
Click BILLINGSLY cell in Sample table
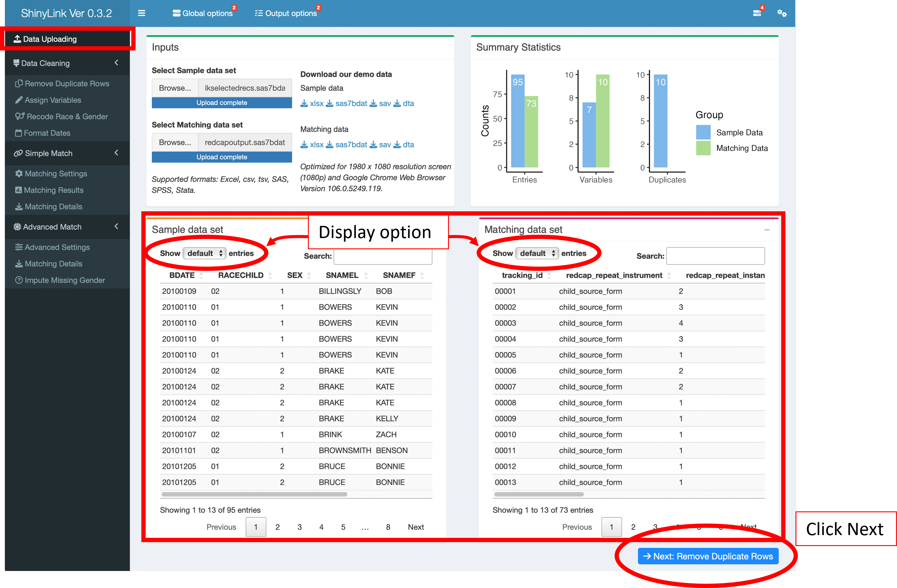(340, 291)
